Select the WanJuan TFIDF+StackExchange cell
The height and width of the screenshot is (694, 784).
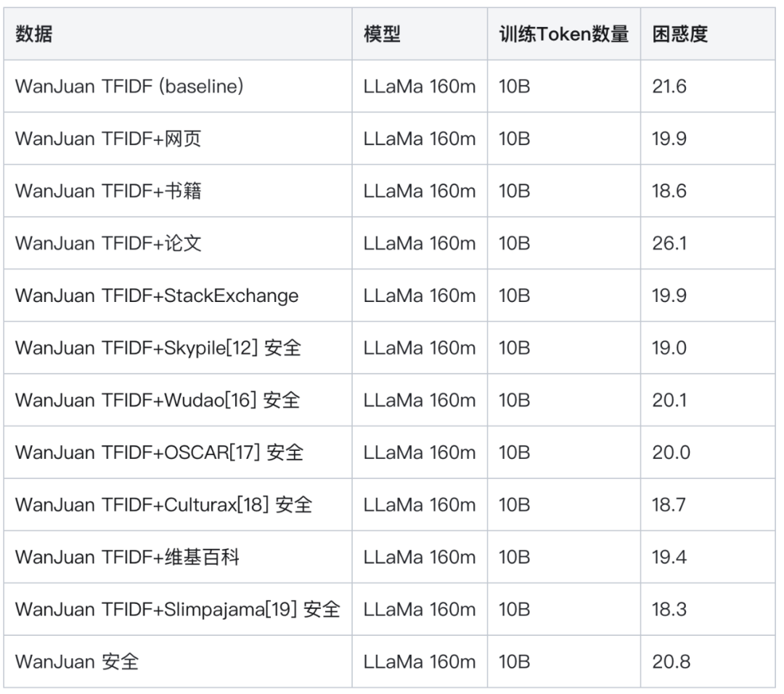coord(157,295)
